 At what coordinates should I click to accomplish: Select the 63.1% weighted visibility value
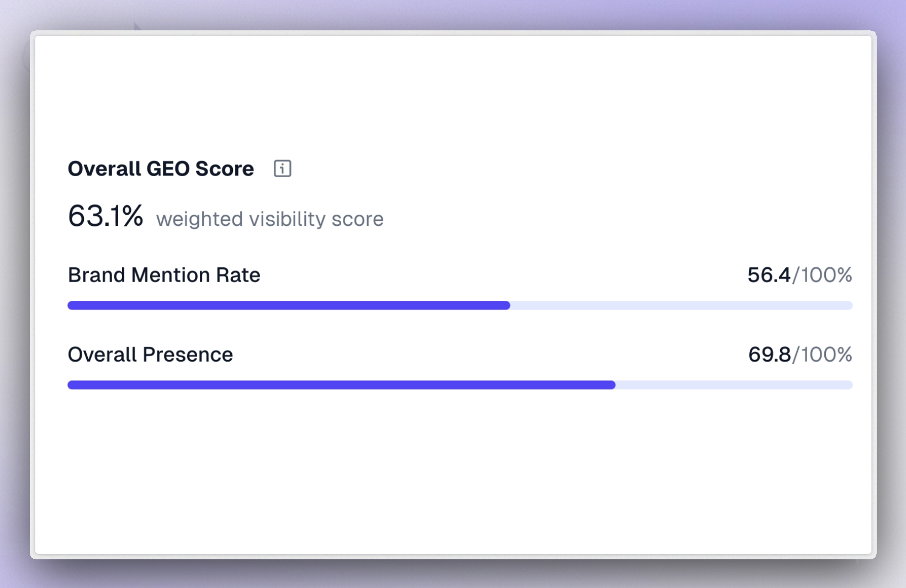(106, 216)
